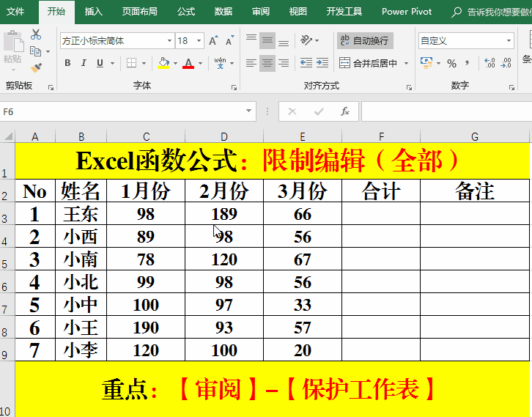
Task: Apply the comma style icon
Action: (x=468, y=63)
